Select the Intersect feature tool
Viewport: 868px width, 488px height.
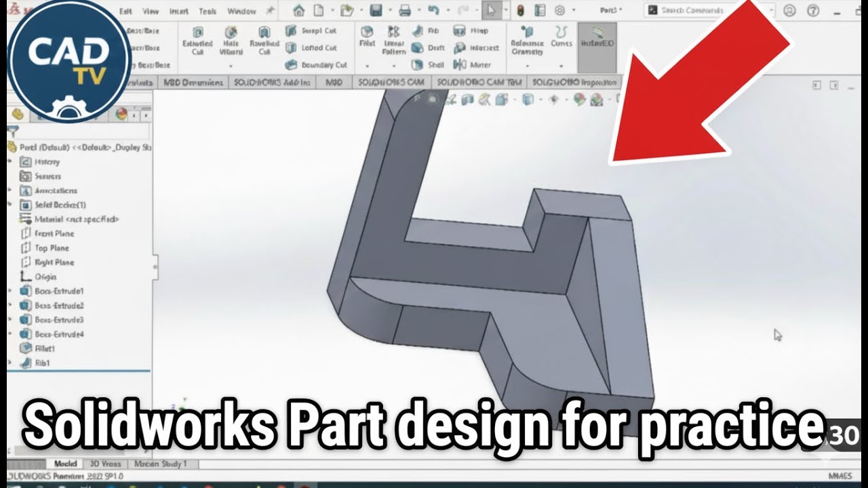click(x=476, y=47)
